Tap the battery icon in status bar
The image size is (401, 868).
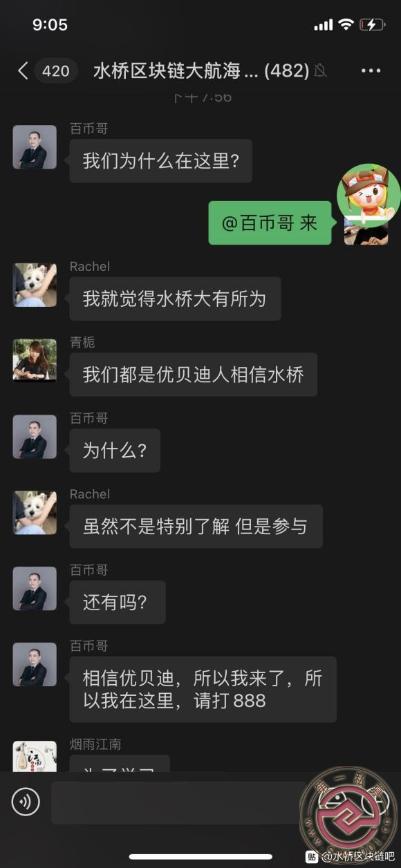click(x=372, y=25)
